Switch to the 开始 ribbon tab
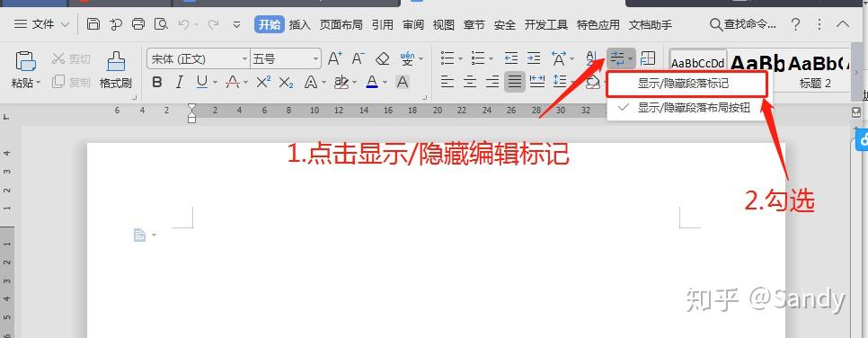Viewport: 868px width, 338px height. pos(270,25)
